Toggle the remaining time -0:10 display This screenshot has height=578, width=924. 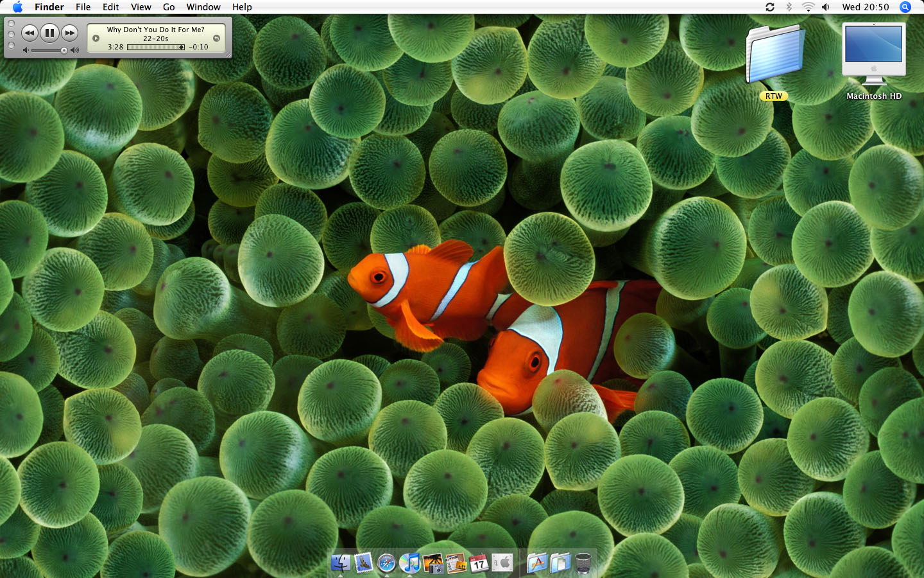198,47
